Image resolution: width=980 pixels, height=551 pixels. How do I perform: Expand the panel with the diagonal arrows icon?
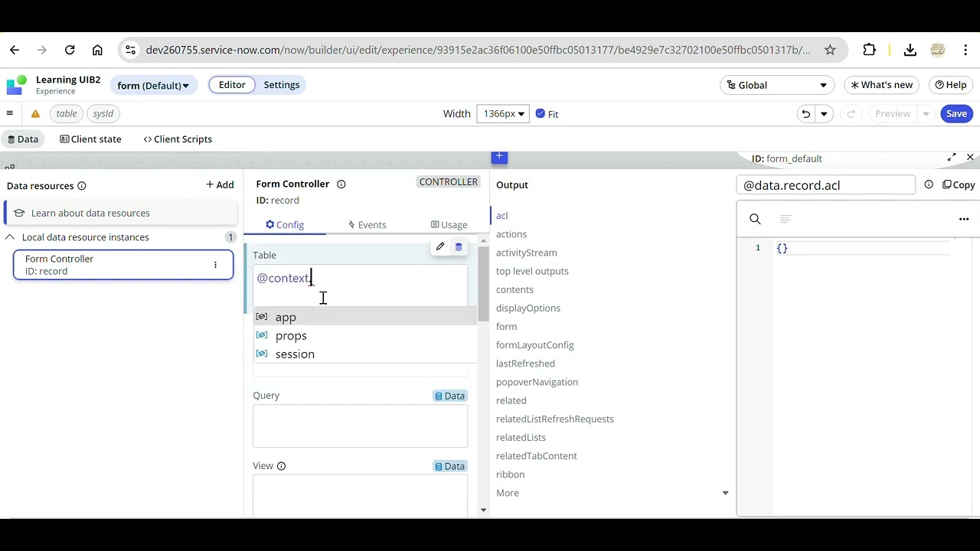pos(952,158)
